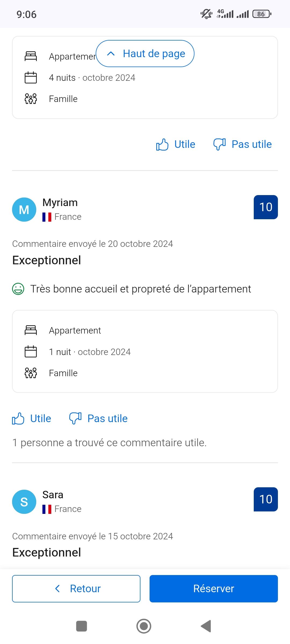Image resolution: width=290 pixels, height=644 pixels.
Task: Tap Sara's score badge of 10
Action: (266, 499)
